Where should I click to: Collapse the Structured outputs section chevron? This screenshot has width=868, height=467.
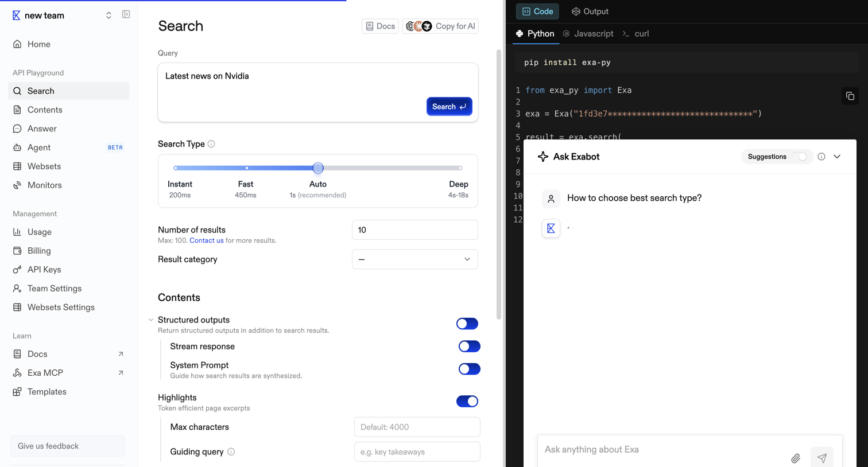pyautogui.click(x=151, y=320)
